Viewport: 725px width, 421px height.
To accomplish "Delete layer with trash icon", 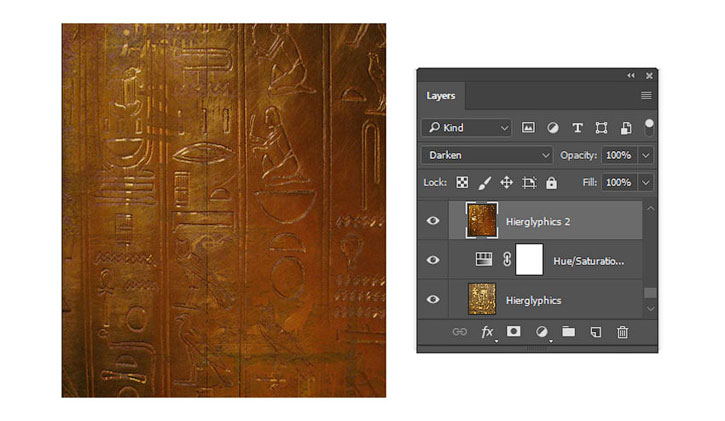I will click(622, 332).
